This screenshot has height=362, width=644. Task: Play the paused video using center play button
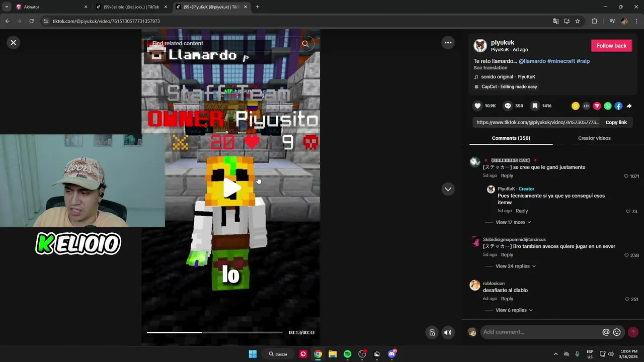[231, 188]
